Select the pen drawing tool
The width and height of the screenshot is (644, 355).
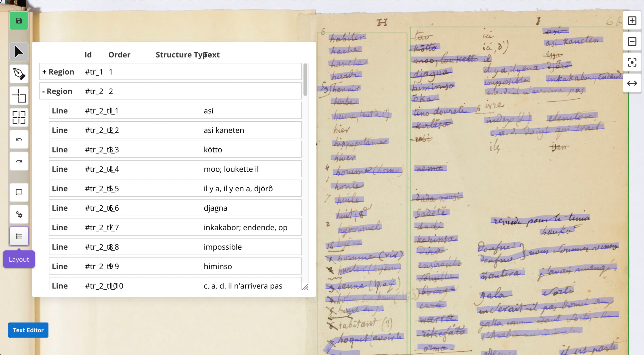(x=19, y=74)
